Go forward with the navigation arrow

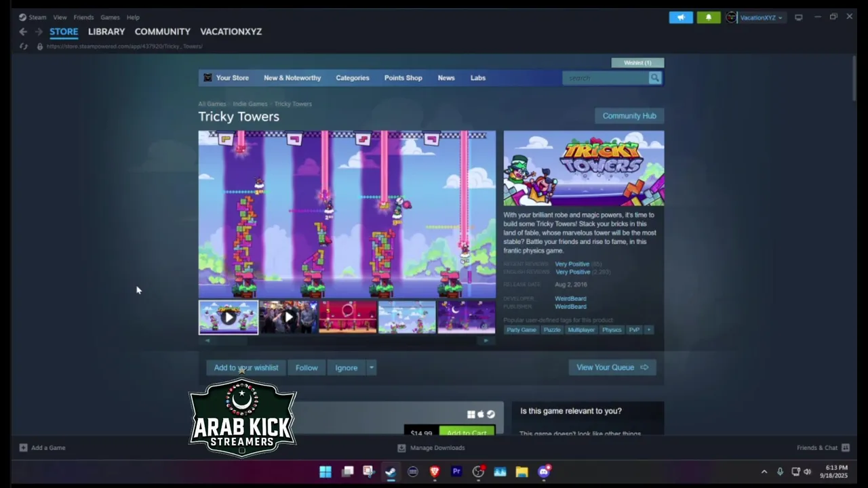(39, 32)
